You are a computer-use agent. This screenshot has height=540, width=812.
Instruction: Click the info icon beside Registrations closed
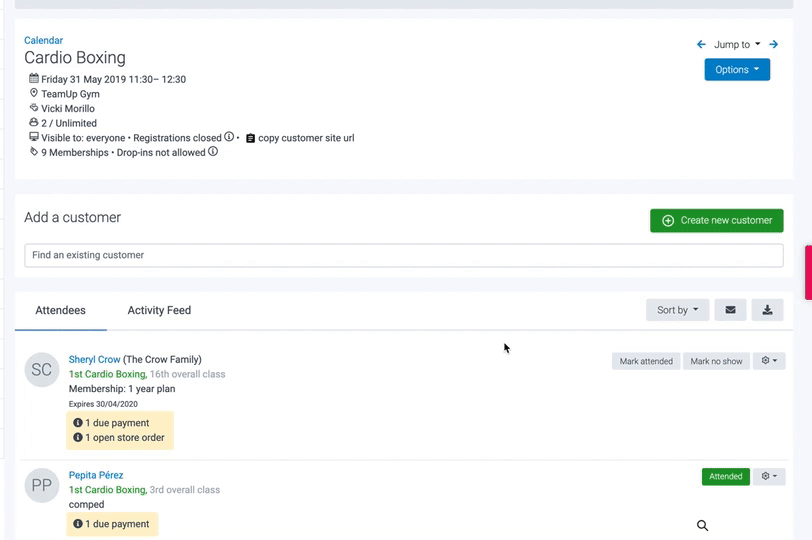[229, 137]
